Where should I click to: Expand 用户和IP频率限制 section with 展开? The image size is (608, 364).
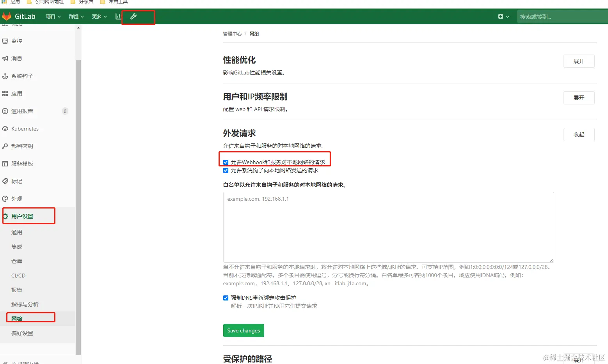click(x=579, y=98)
